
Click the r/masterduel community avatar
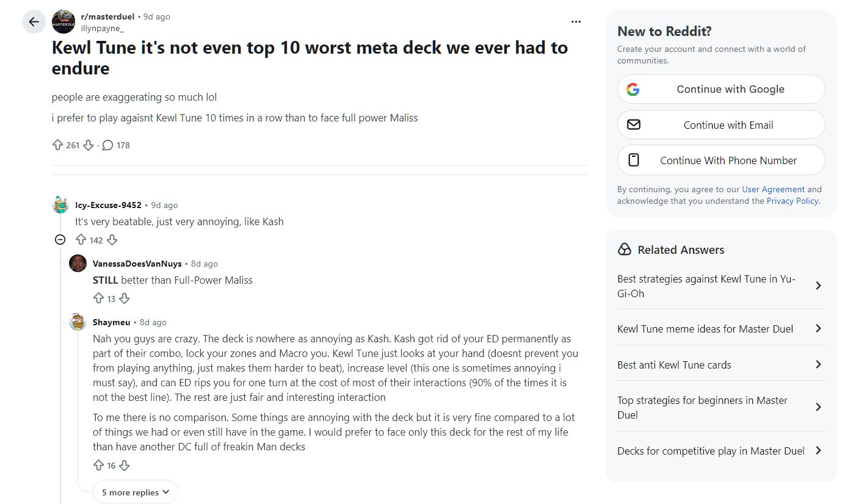tap(63, 22)
